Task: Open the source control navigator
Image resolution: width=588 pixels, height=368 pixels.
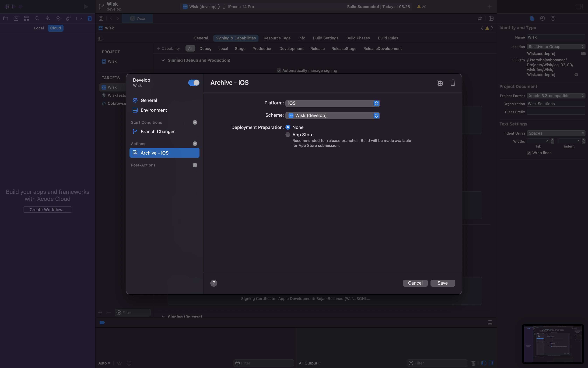Action: 16,19
